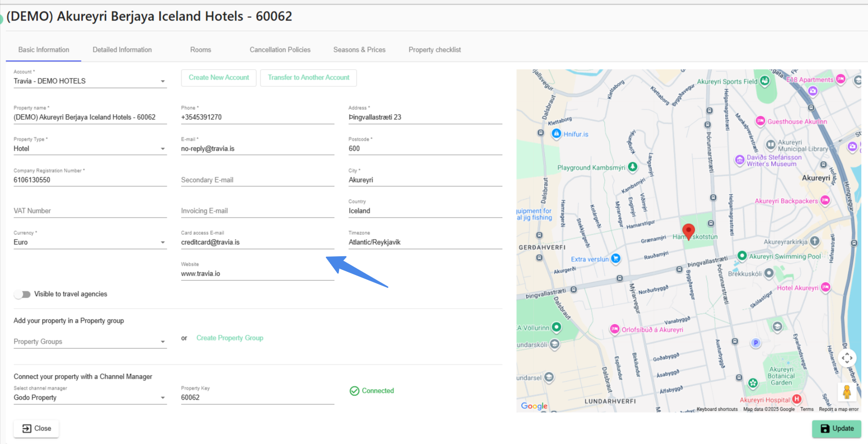
Task: Click the Postcode field
Action: [x=425, y=149]
